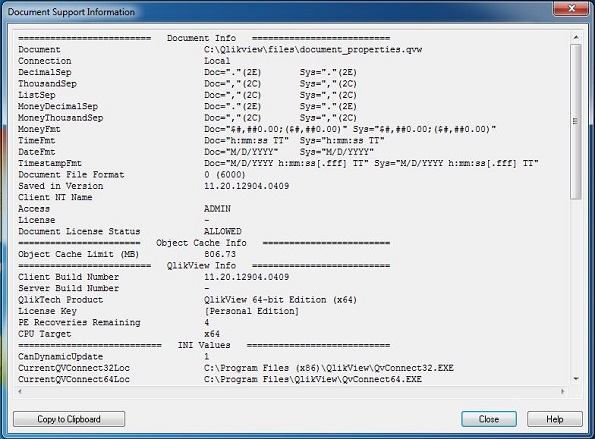Click the Connection value Local
This screenshot has height=439, width=595.
pyautogui.click(x=217, y=61)
